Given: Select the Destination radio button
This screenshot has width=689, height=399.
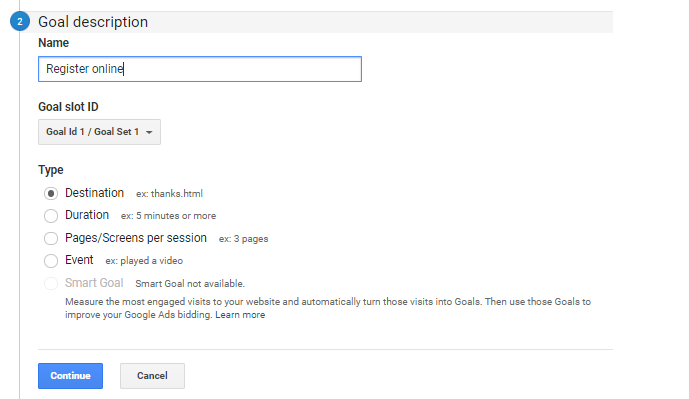Looking at the screenshot, I should 51,193.
